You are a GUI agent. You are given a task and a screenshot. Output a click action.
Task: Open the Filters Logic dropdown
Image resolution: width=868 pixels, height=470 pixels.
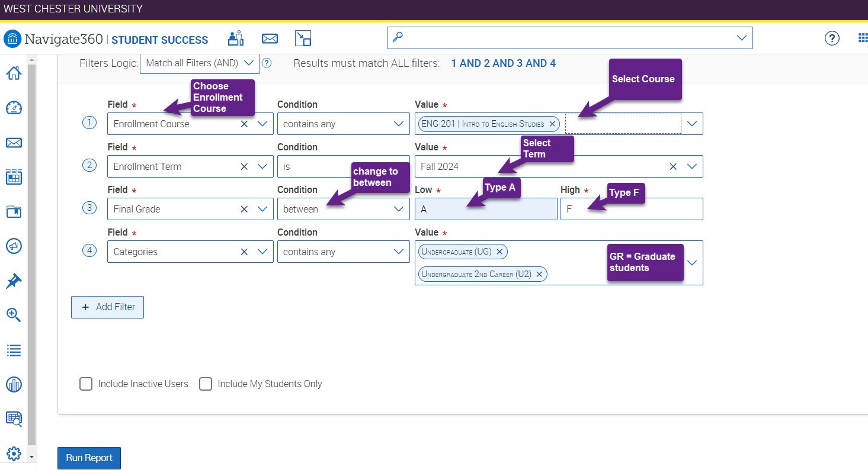[x=200, y=63]
